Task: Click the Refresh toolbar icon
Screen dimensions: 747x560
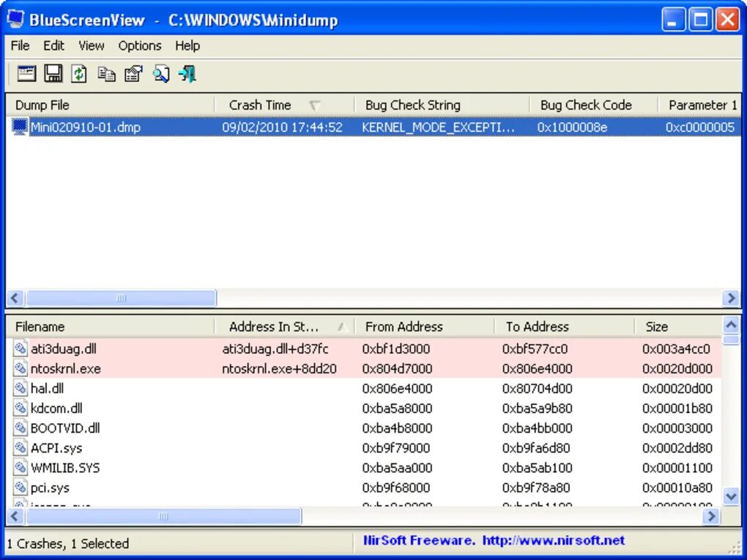Action: pos(79,74)
